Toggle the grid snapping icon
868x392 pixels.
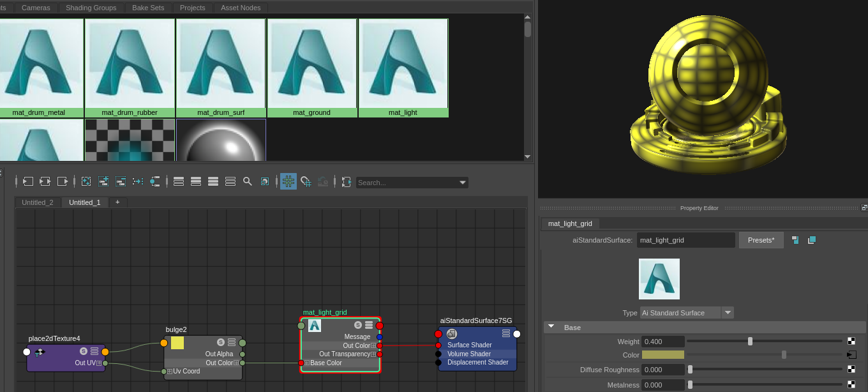(306, 182)
